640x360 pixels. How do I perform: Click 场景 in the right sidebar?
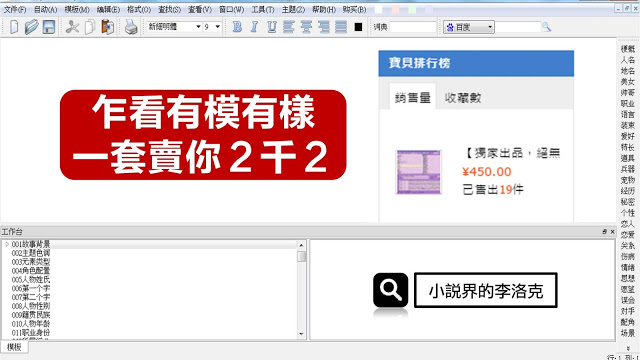pos(628,333)
